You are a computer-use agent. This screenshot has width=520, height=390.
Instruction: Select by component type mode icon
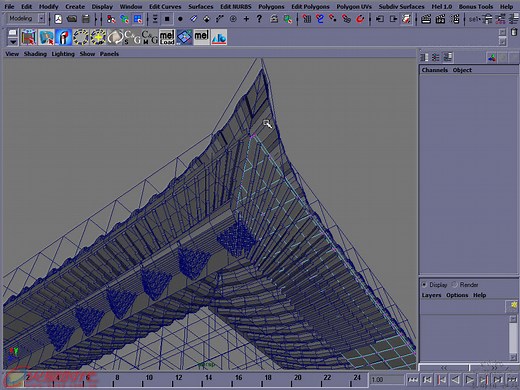[138, 19]
